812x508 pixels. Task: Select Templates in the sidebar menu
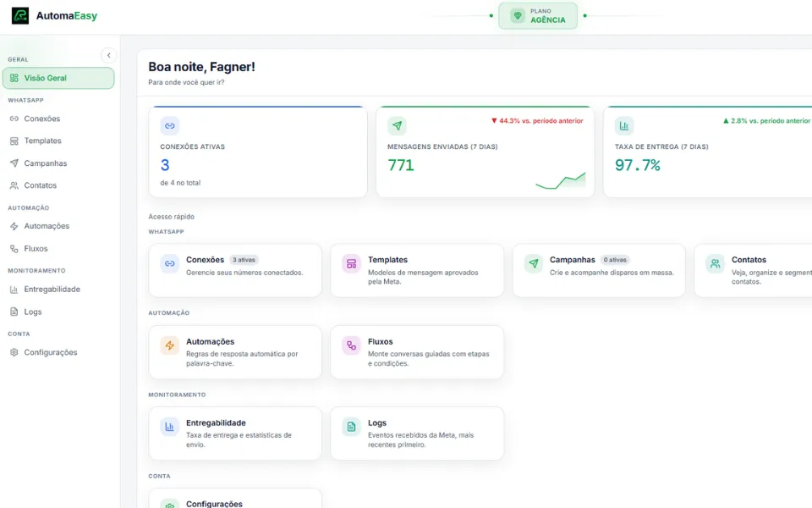(x=58, y=141)
